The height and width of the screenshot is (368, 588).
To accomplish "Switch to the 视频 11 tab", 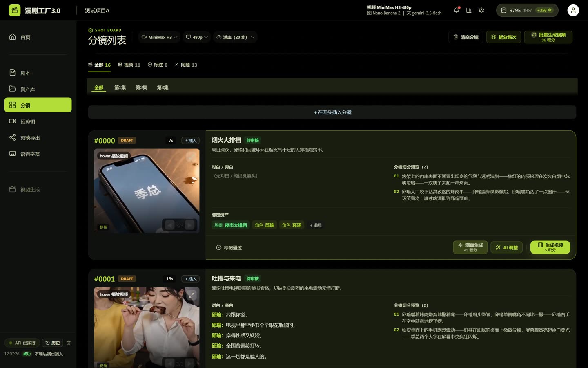I will coord(129,65).
